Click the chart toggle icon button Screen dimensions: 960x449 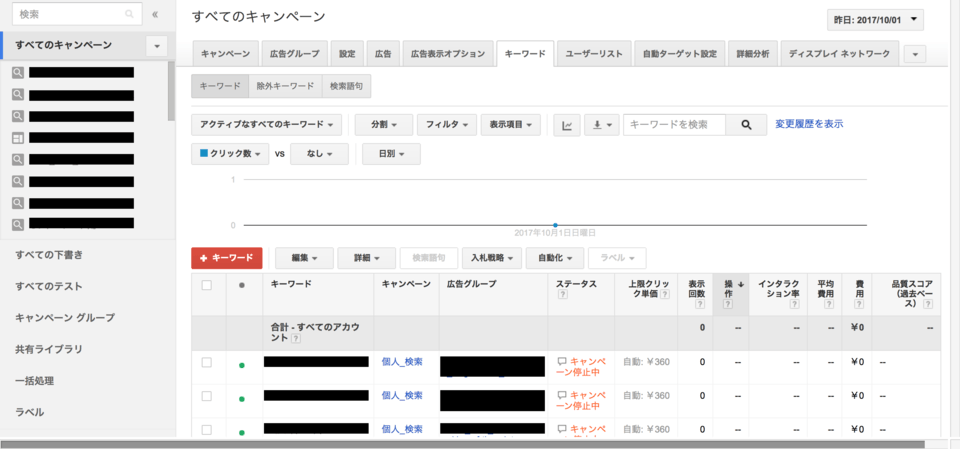568,125
